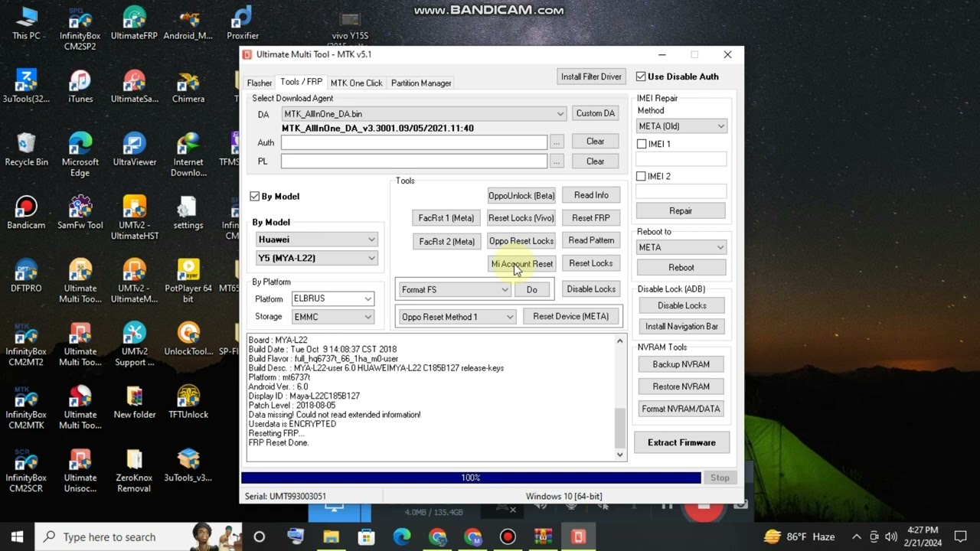
Task: Enable the IMEI 2 checkbox
Action: click(x=642, y=176)
